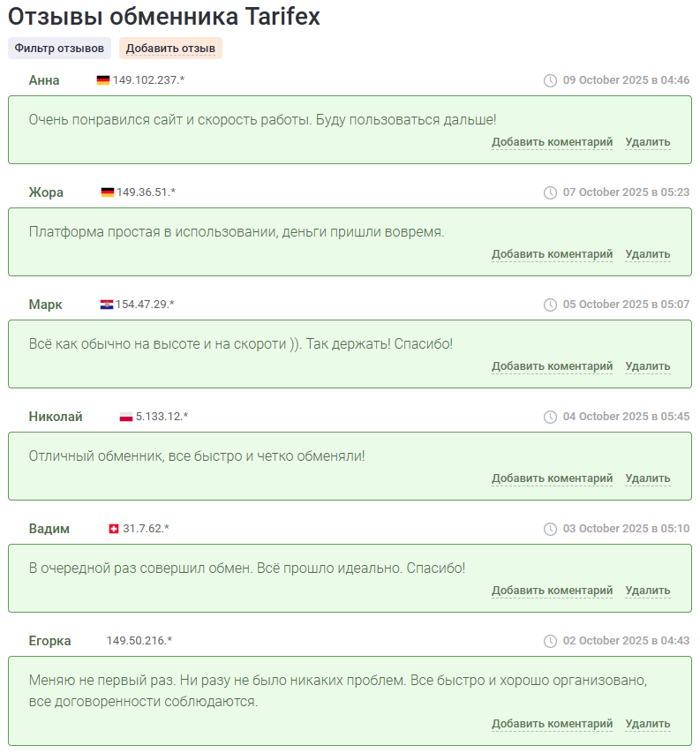Click the clock icon for 05 October review
The height and width of the screenshot is (753, 700).
coord(550,305)
